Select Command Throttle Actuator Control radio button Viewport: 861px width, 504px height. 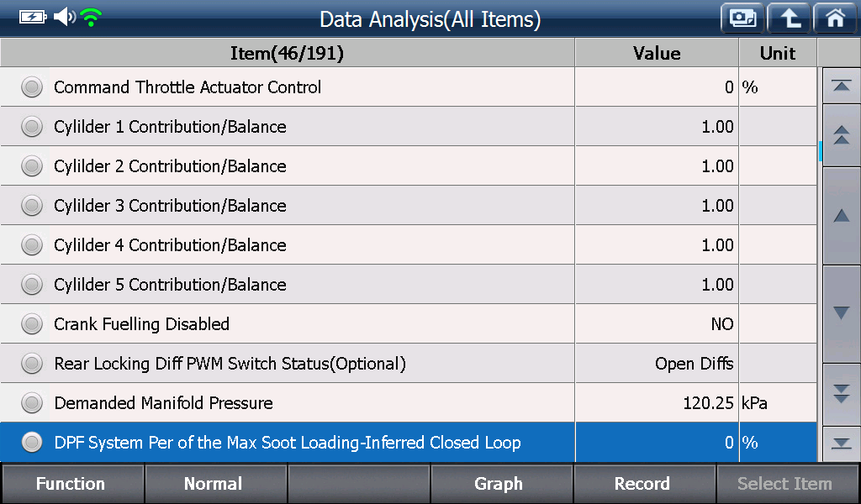click(x=32, y=87)
